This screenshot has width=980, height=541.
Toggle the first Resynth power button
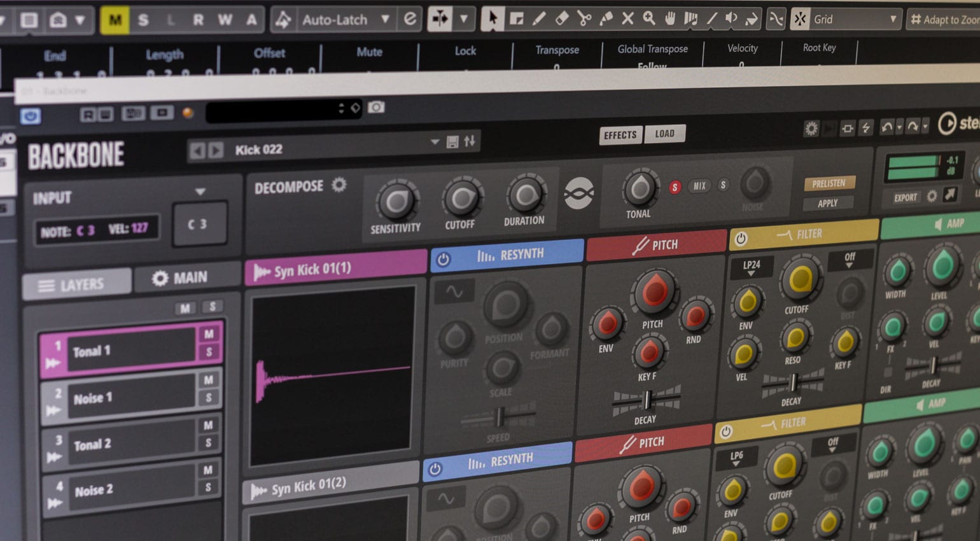point(444,259)
